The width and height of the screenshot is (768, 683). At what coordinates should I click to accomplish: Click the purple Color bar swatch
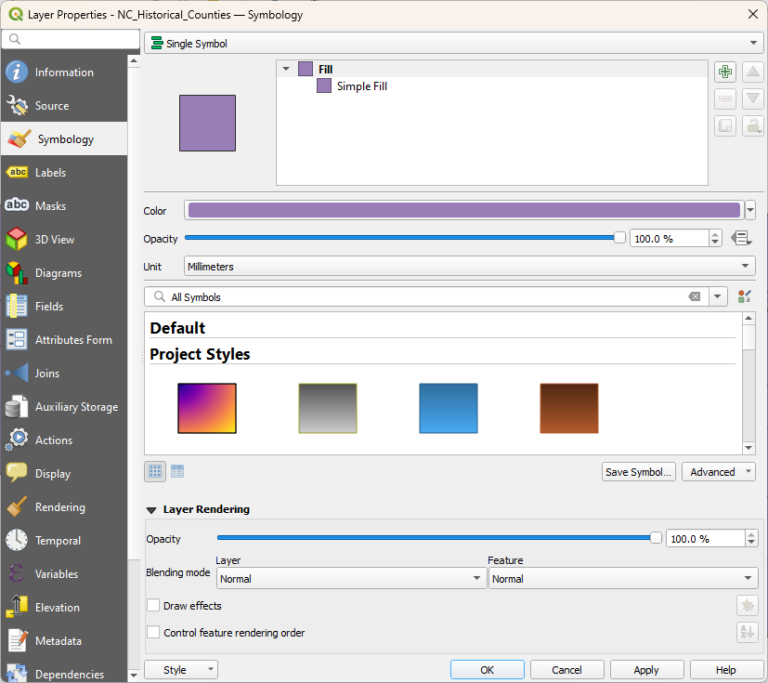click(x=463, y=210)
